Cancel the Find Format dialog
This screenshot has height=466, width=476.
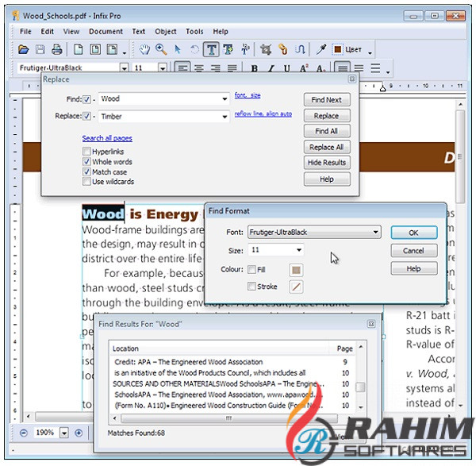coord(414,251)
